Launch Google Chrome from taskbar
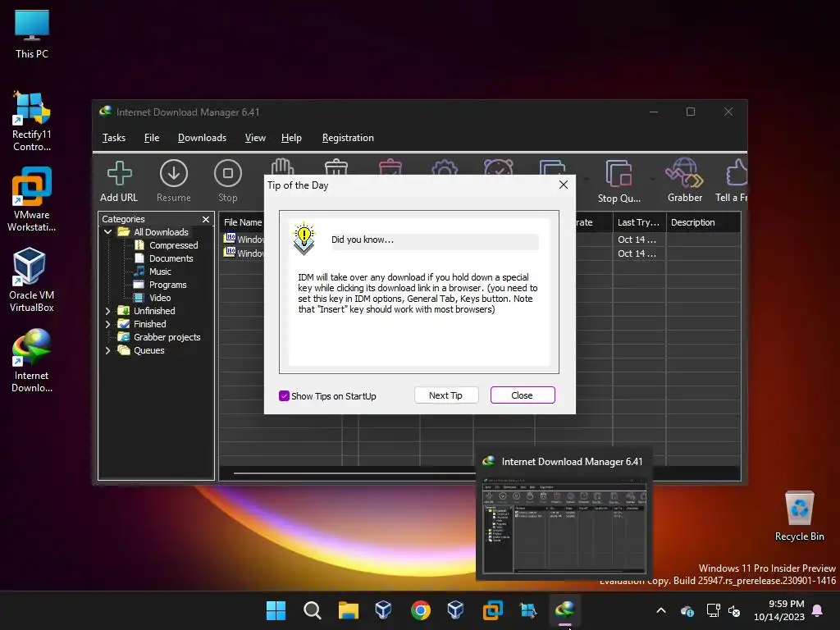840x630 pixels. 421,610
